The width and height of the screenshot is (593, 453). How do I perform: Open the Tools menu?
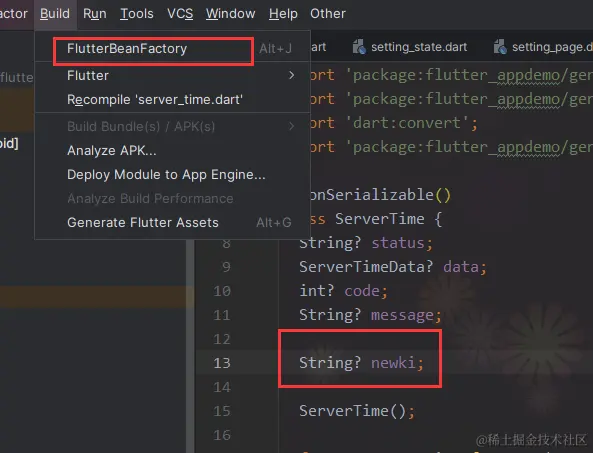[x=137, y=14]
